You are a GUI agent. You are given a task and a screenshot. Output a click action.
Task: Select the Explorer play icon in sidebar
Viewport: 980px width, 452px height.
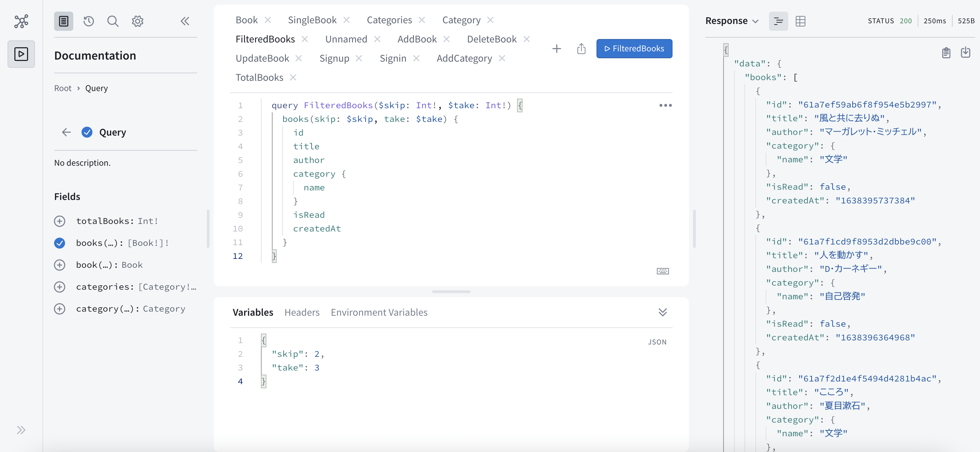tap(21, 54)
